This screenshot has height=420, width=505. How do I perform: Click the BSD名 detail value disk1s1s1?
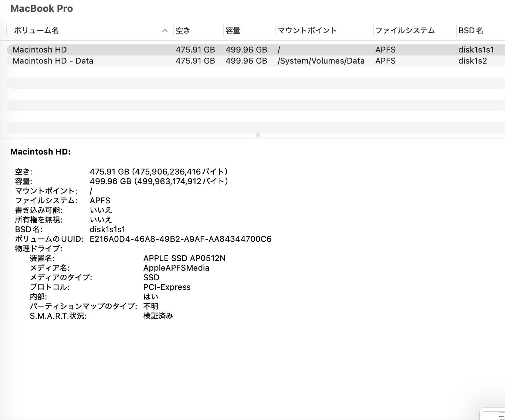107,229
